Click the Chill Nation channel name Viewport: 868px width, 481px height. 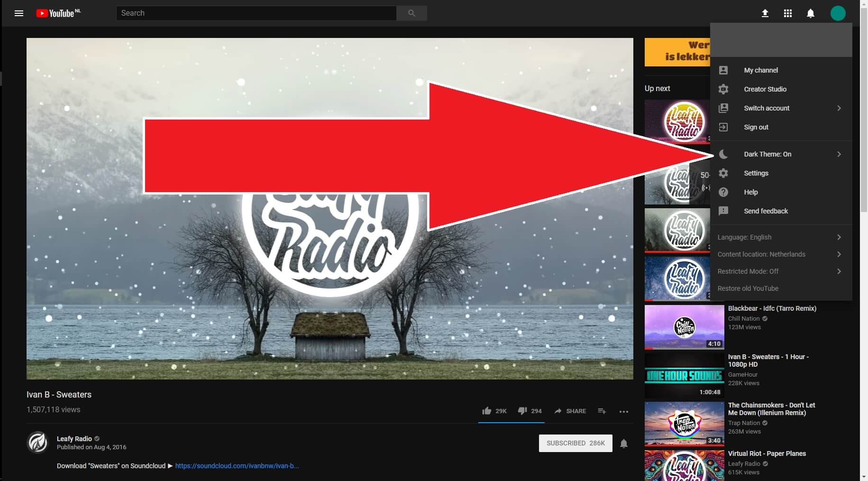tap(744, 319)
